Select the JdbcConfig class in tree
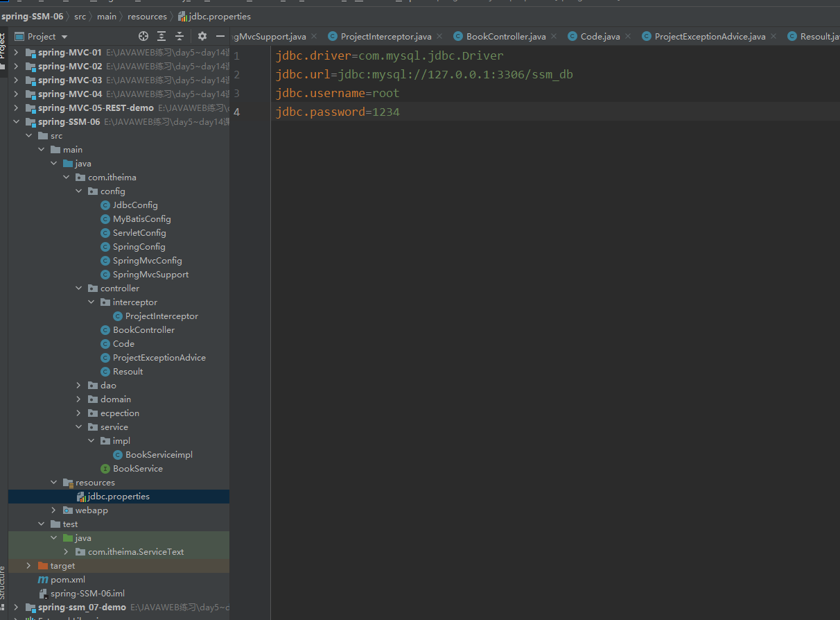This screenshot has height=620, width=840. 135,205
